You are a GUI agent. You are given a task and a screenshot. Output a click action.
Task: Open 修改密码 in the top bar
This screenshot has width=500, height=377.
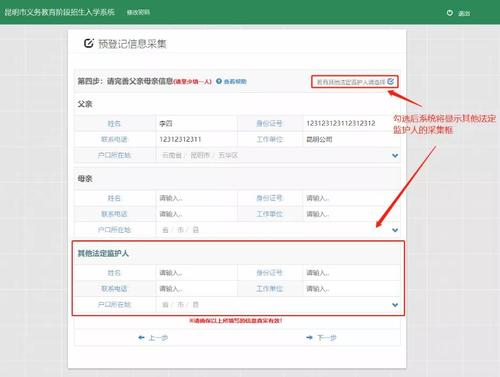click(138, 12)
